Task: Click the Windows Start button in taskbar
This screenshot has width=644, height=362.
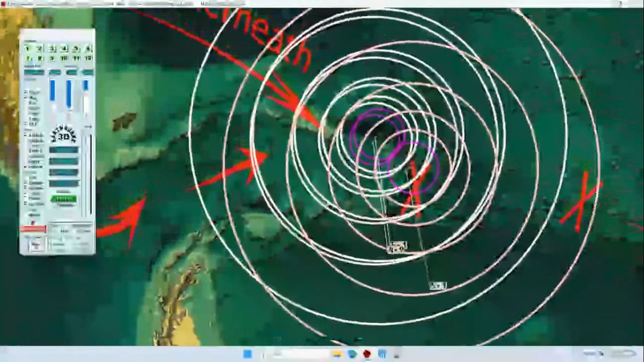Action: click(248, 354)
